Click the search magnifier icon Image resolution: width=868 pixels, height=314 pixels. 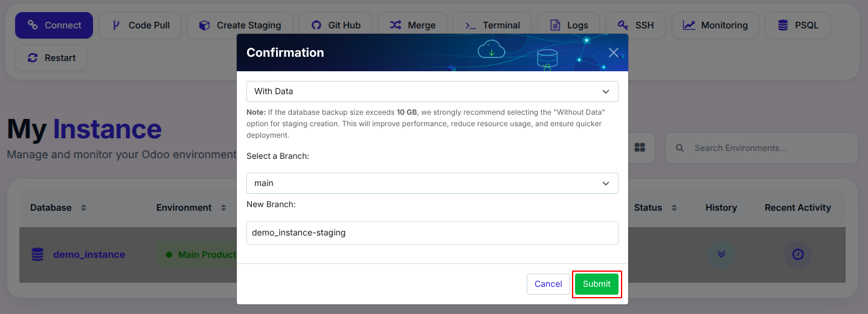[x=680, y=148]
